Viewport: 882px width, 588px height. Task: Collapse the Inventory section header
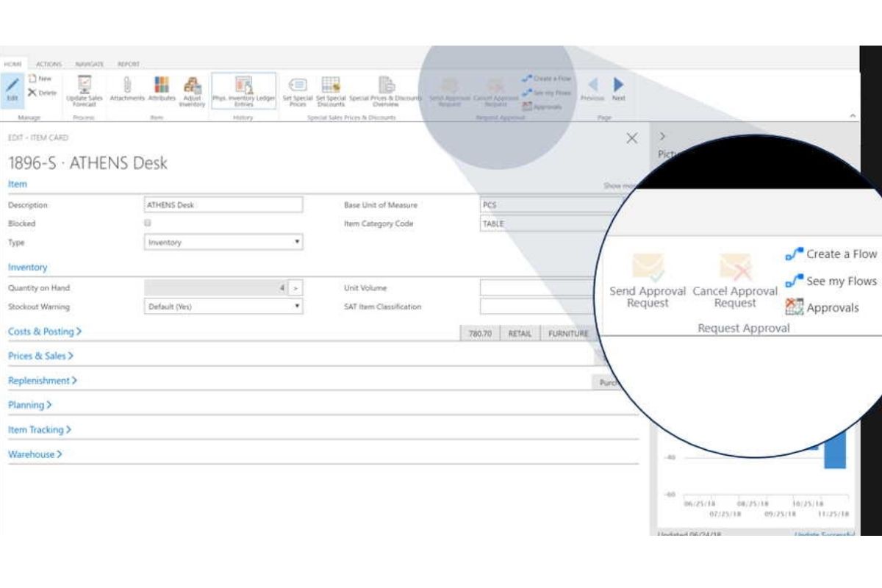coord(28,268)
